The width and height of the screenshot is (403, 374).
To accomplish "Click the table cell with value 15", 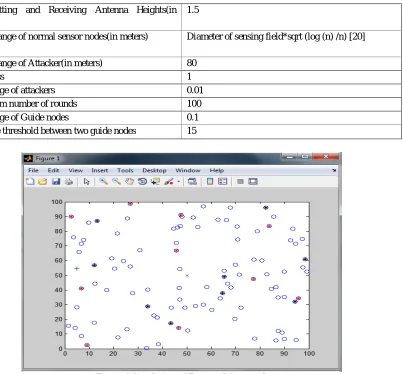I will [291, 131].
